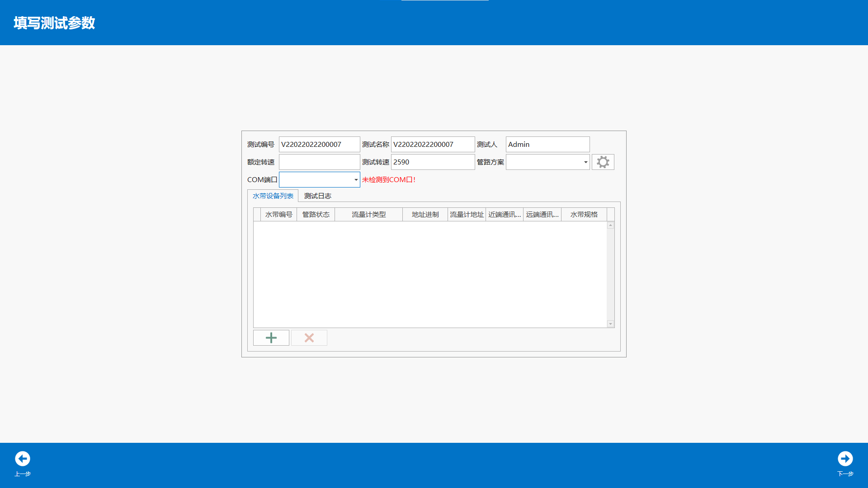Click the 地址进制 column header
Viewport: 868px width, 488px height.
[x=425, y=215]
